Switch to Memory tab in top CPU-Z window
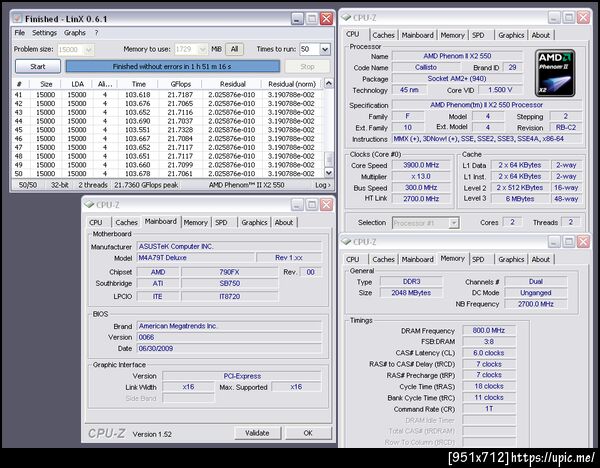The image size is (600, 468). (x=452, y=35)
